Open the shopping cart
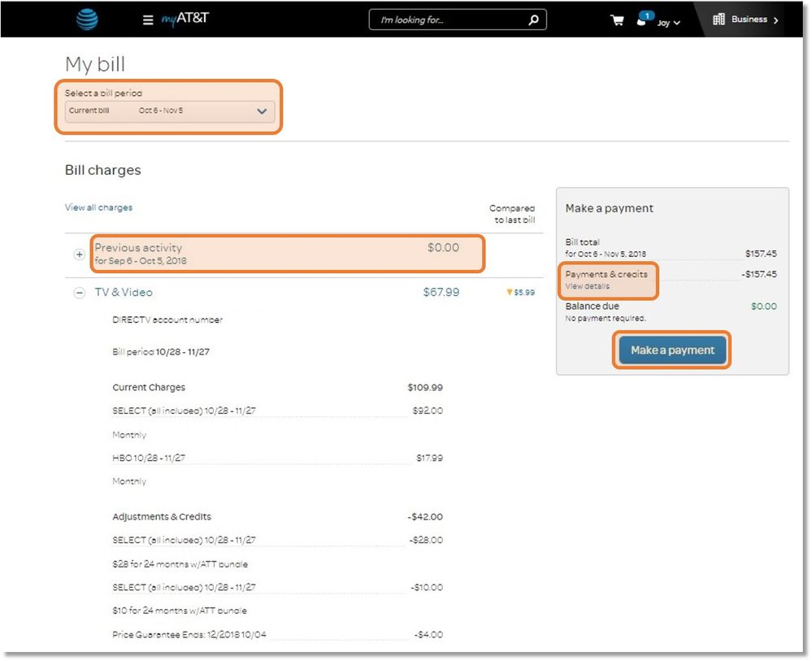The height and width of the screenshot is (661, 812). click(x=617, y=20)
